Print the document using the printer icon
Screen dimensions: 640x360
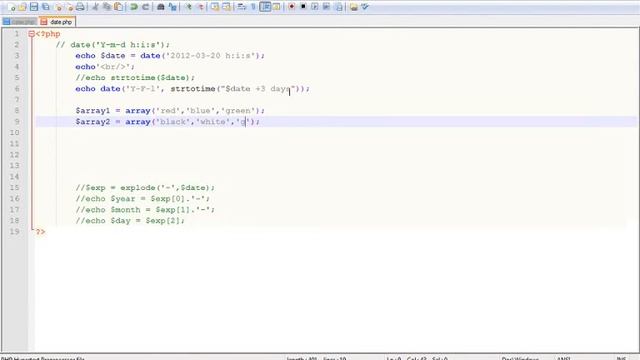(x=80, y=7)
